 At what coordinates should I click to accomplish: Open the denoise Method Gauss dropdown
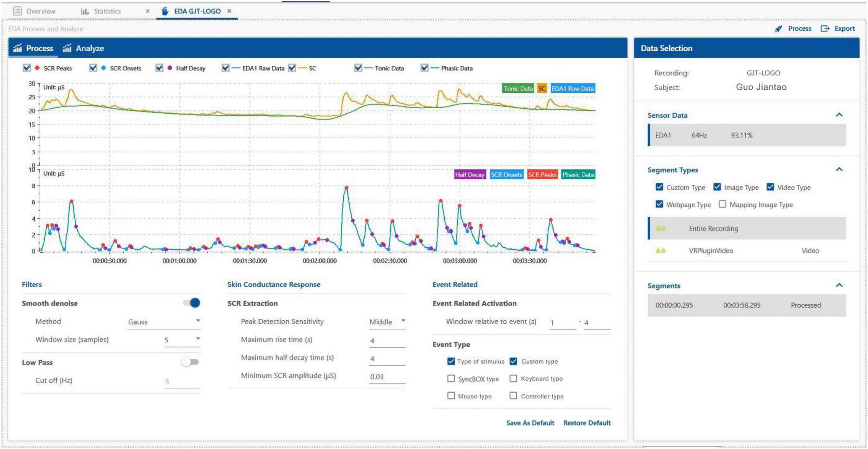[164, 322]
